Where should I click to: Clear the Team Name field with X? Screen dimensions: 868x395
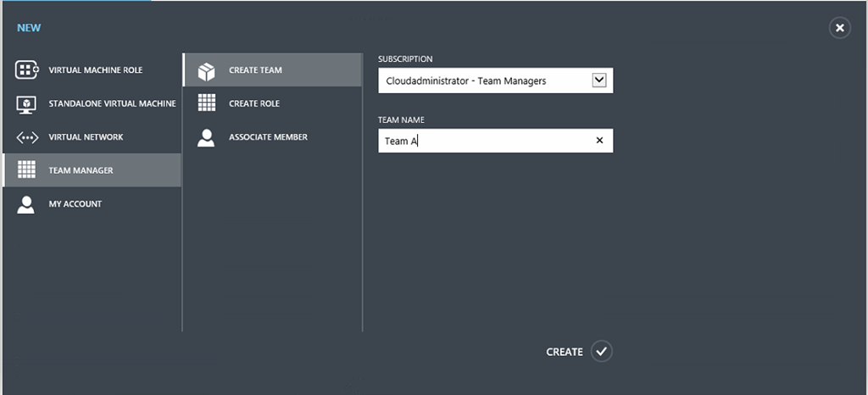[599, 141]
